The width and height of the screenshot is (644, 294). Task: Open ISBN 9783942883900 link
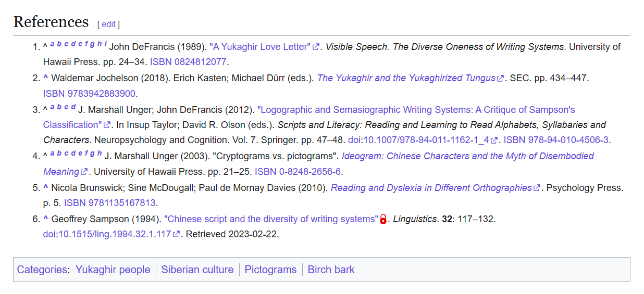tap(89, 94)
